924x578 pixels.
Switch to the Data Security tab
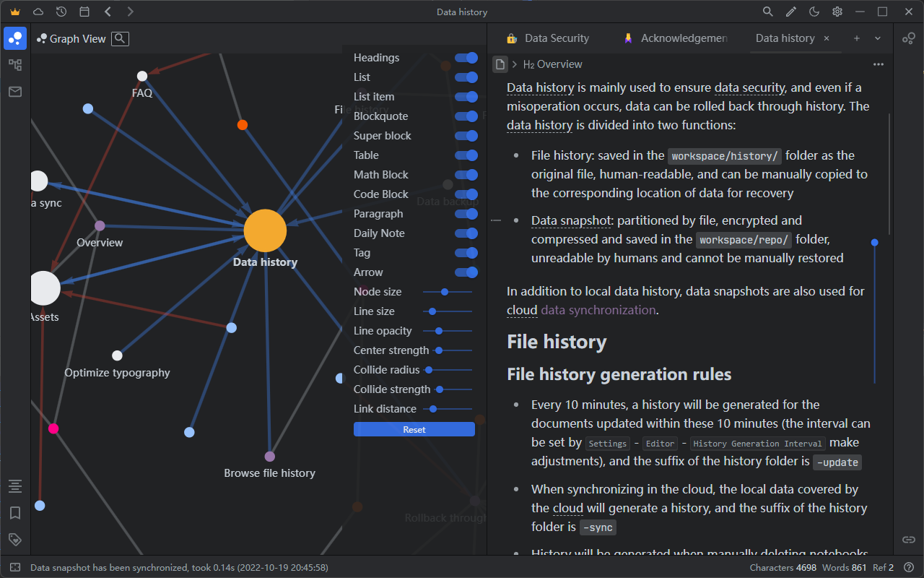556,38
